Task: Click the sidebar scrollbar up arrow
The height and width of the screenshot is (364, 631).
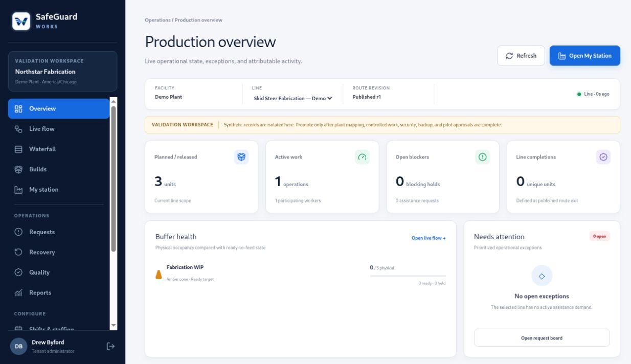Action: point(114,101)
